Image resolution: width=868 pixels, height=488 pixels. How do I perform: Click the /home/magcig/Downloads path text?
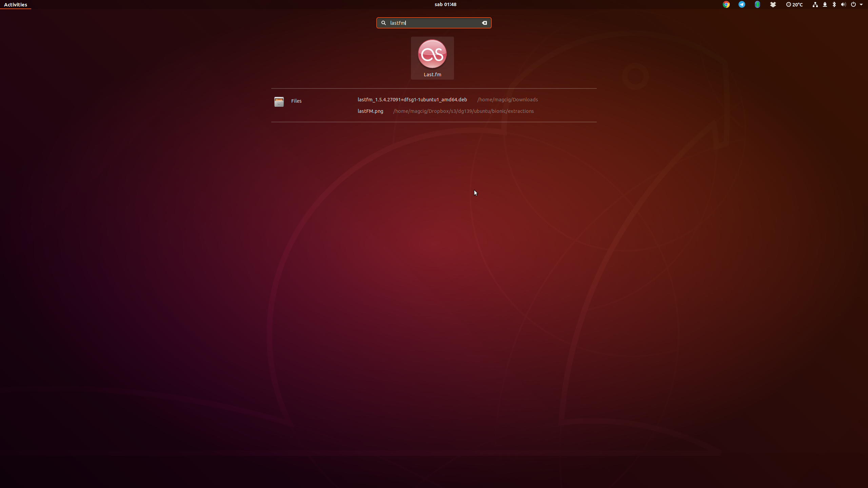tap(508, 100)
